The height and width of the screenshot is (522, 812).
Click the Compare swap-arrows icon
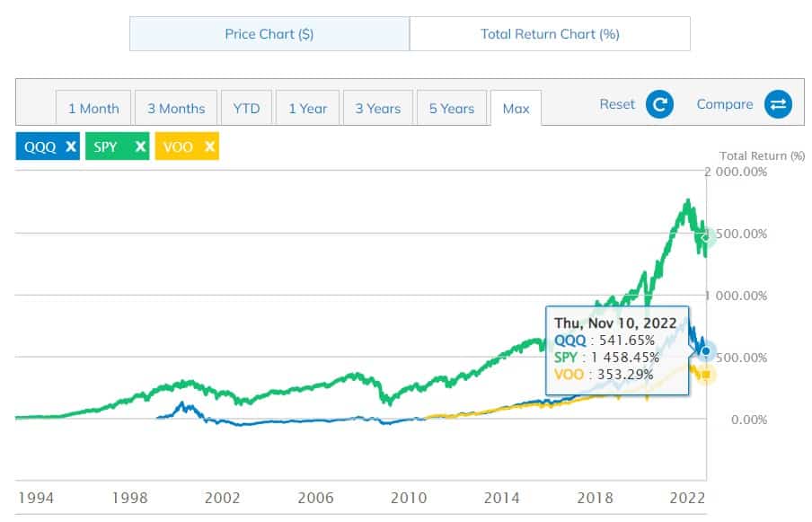point(778,105)
